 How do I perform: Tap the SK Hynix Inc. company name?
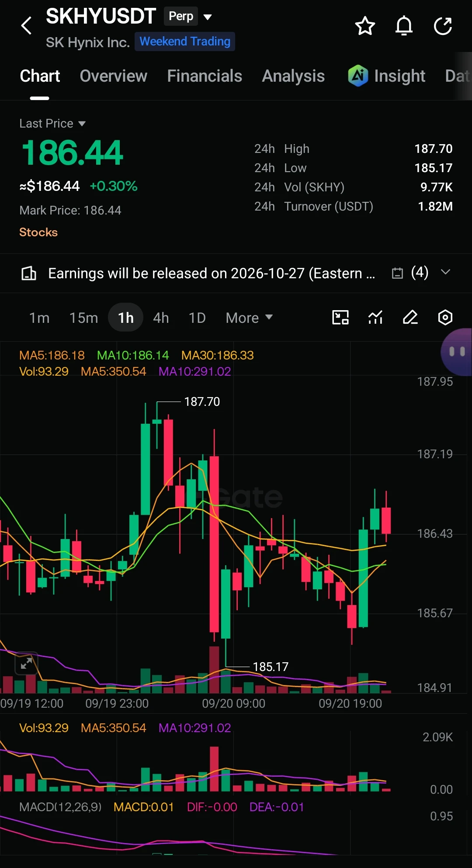tap(88, 42)
